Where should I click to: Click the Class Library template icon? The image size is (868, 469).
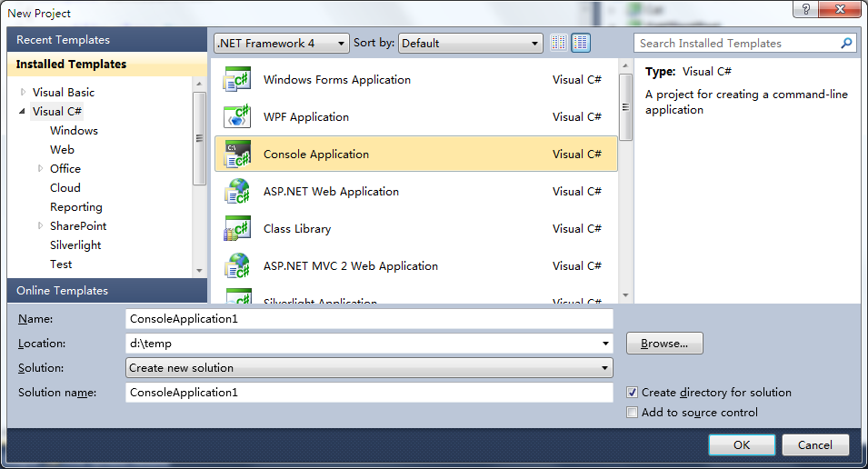tap(237, 228)
